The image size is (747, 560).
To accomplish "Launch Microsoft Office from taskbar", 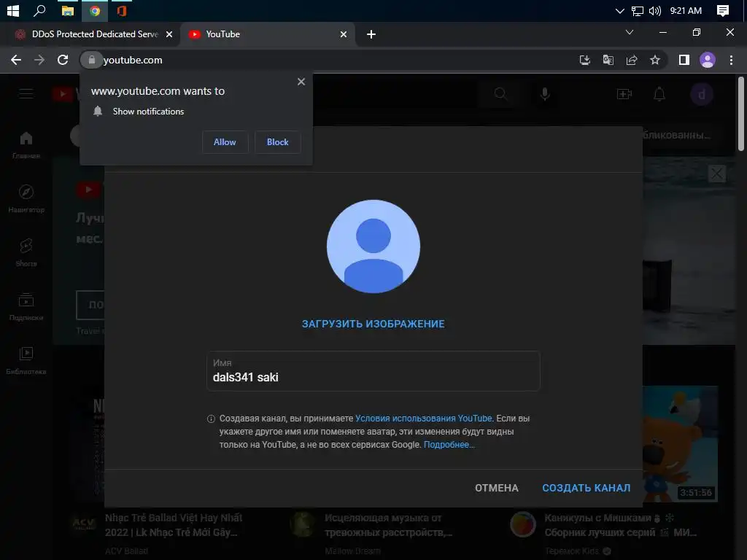I will 122,10.
